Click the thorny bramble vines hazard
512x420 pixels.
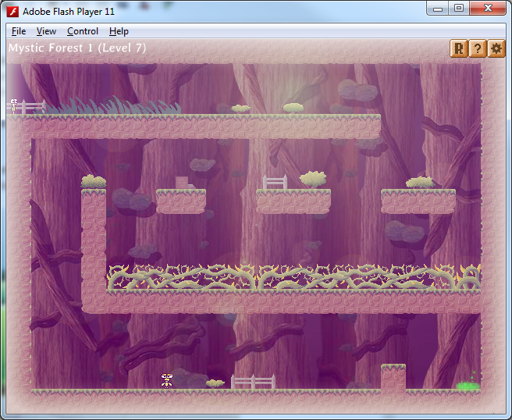pyautogui.click(x=293, y=277)
